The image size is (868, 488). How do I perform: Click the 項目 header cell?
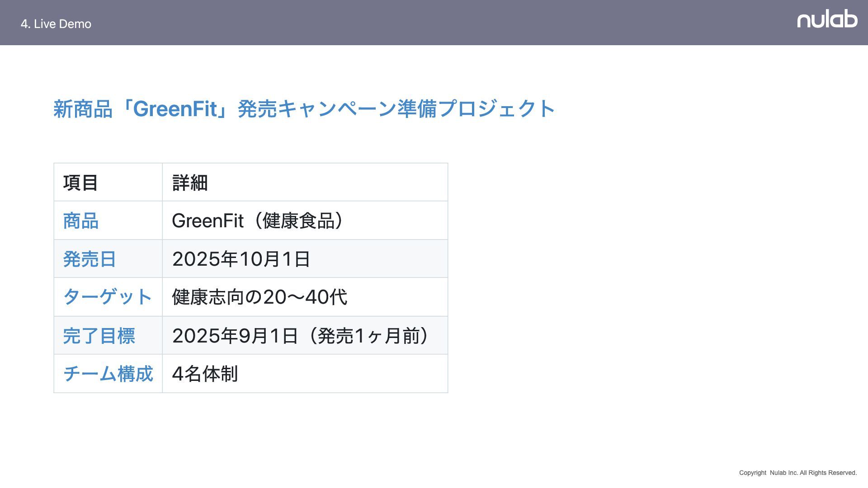108,183
